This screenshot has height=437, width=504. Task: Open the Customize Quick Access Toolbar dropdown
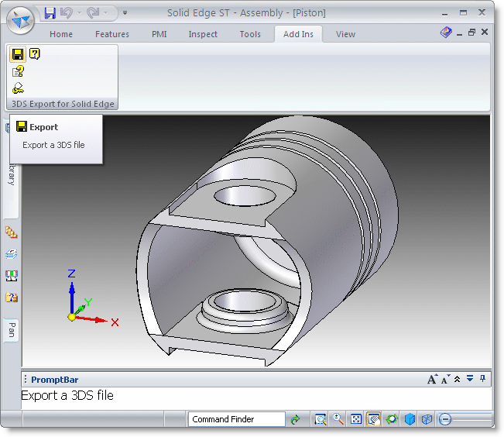tap(125, 13)
